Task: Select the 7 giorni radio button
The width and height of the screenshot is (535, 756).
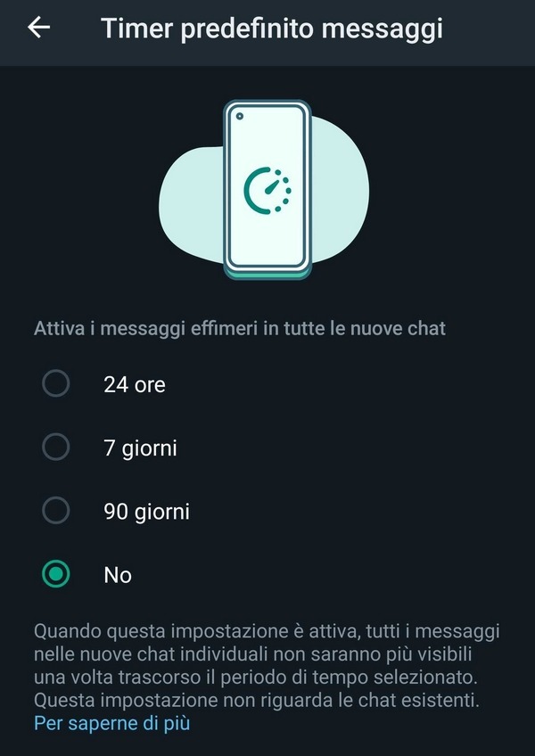Action: click(55, 448)
